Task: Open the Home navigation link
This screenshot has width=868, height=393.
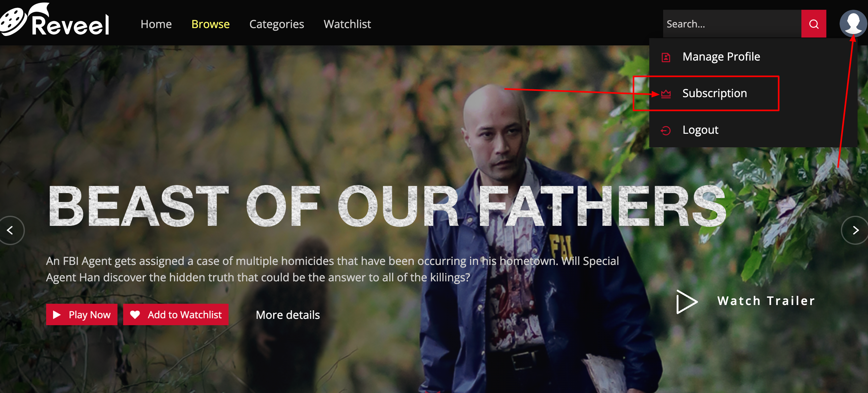Action: pyautogui.click(x=156, y=24)
